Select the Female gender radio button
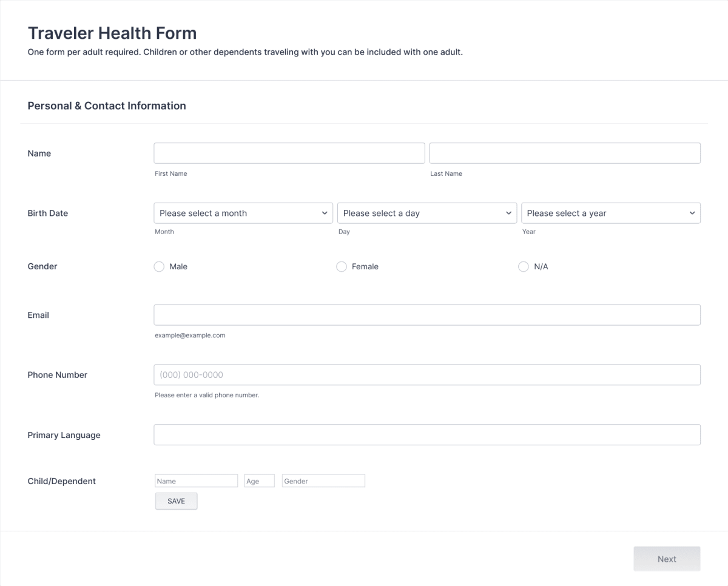Image resolution: width=728 pixels, height=586 pixels. click(341, 266)
